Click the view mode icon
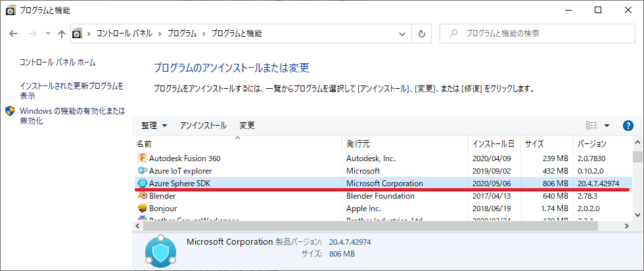Image resolution: width=644 pixels, height=271 pixels. (x=591, y=126)
